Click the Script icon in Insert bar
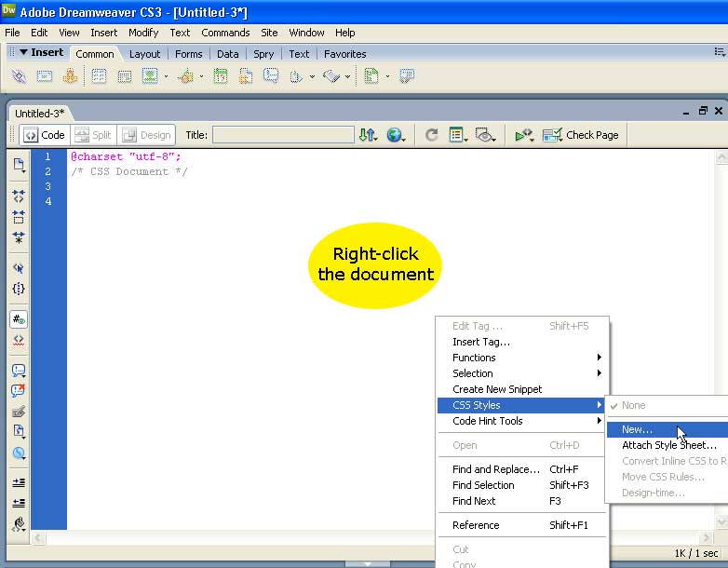The height and width of the screenshot is (568, 728). click(x=331, y=75)
